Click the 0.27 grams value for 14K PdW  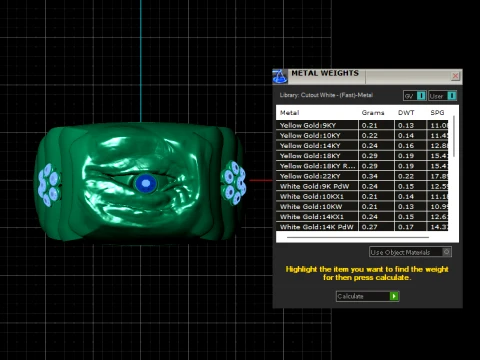pyautogui.click(x=370, y=227)
